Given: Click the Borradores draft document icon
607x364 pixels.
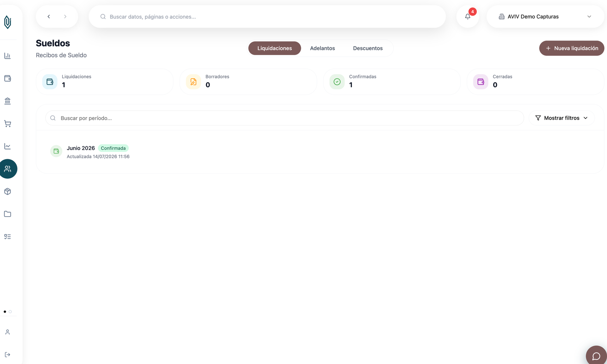Looking at the screenshot, I should click(193, 82).
